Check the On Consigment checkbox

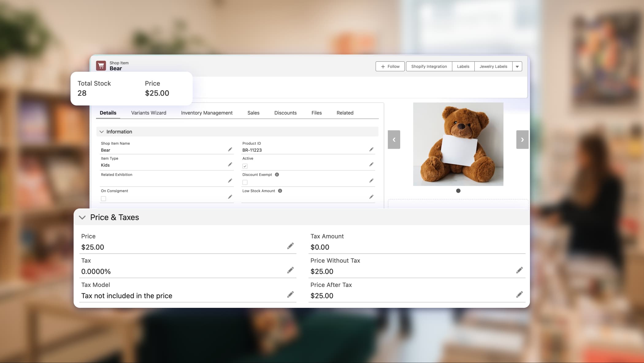pyautogui.click(x=104, y=198)
